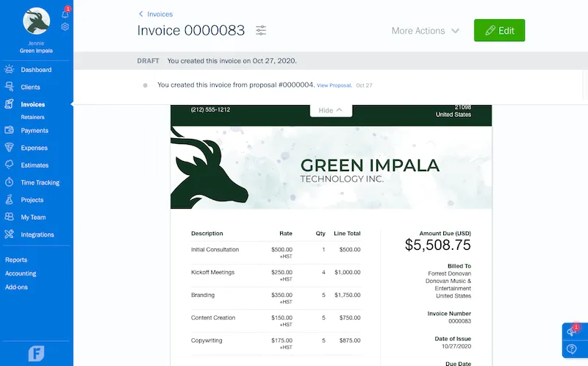The width and height of the screenshot is (588, 366).
Task: Click the Time Tracking clock icon
Action: tap(9, 182)
